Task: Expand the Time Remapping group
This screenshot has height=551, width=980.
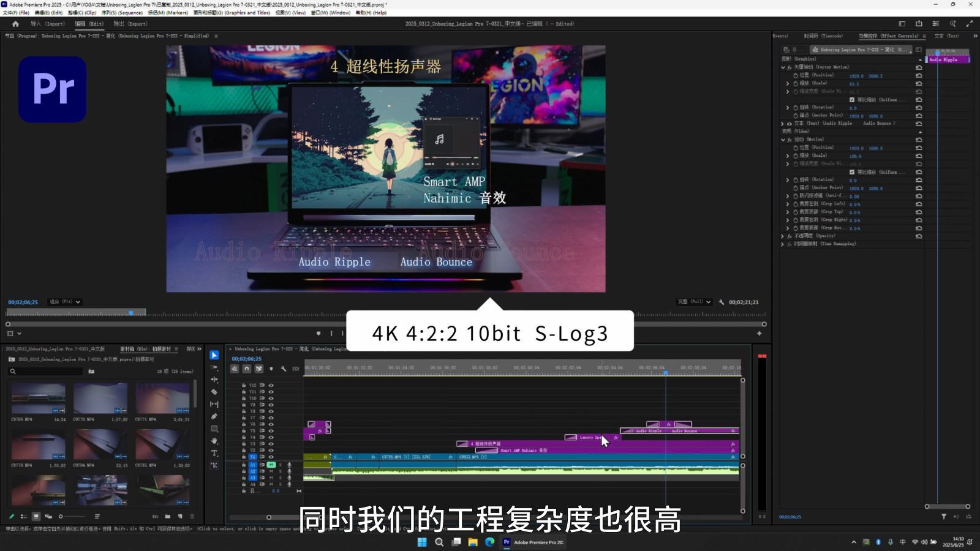Action: tap(783, 244)
